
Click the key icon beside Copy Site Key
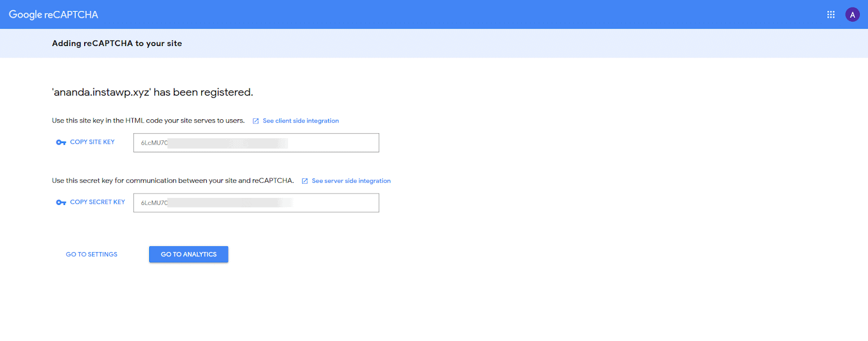click(x=61, y=143)
